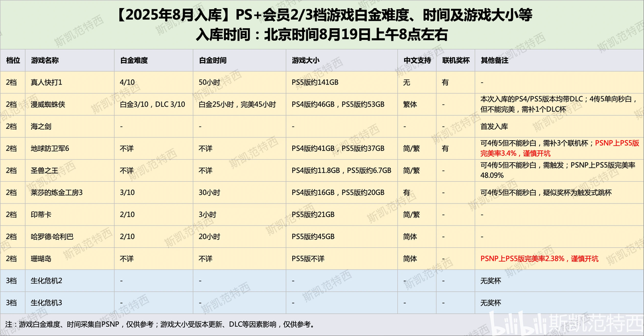Click the 圣兽之王 note mentioning 48.09%

point(558,170)
